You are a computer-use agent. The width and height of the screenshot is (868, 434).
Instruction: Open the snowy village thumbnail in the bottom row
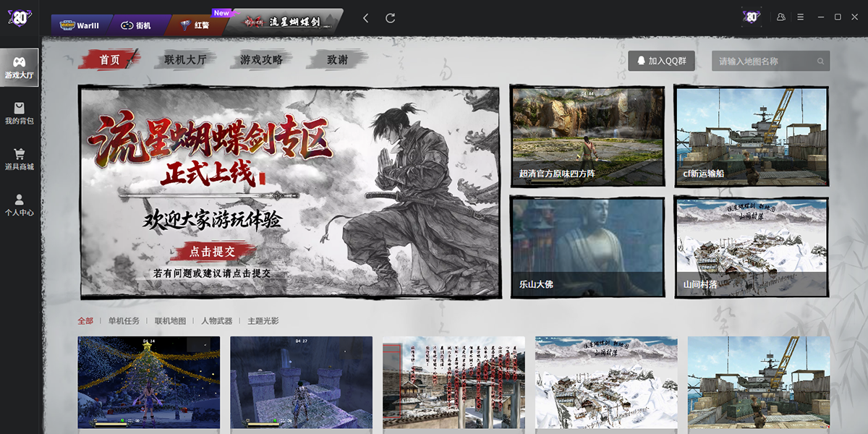coord(606,383)
